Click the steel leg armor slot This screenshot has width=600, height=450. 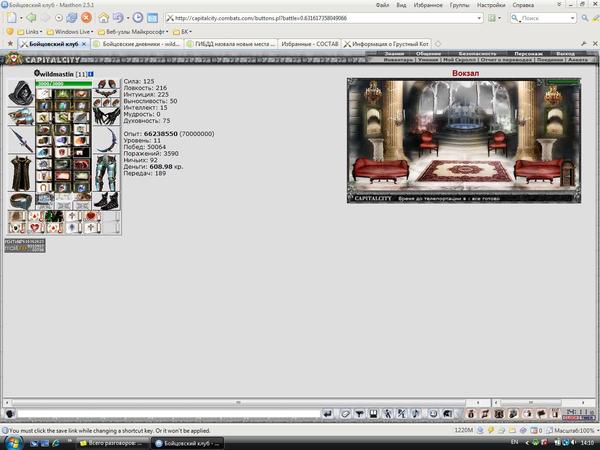106,173
